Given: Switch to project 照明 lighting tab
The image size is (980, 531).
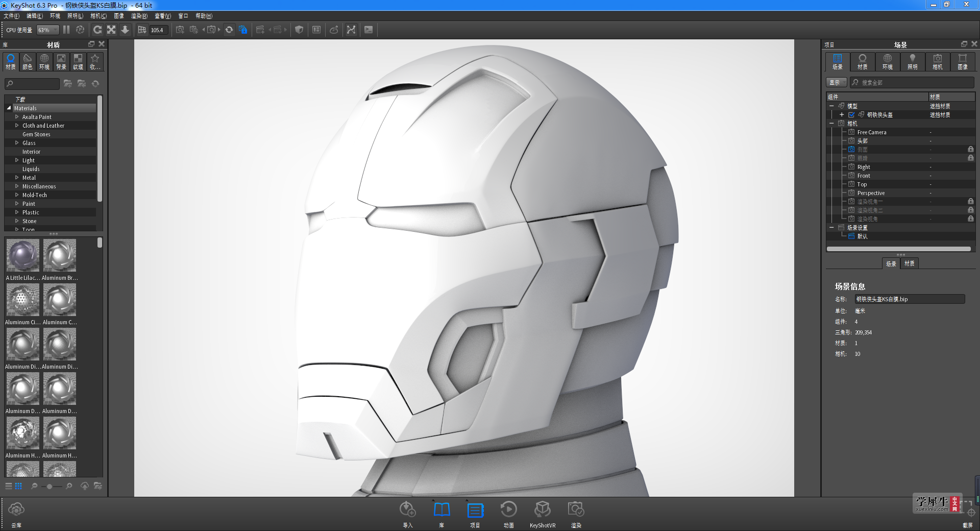Looking at the screenshot, I should [x=913, y=62].
